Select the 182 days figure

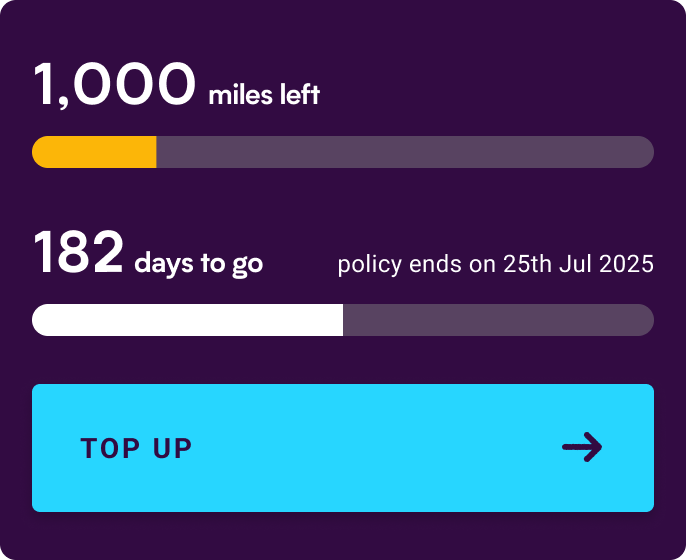point(79,253)
